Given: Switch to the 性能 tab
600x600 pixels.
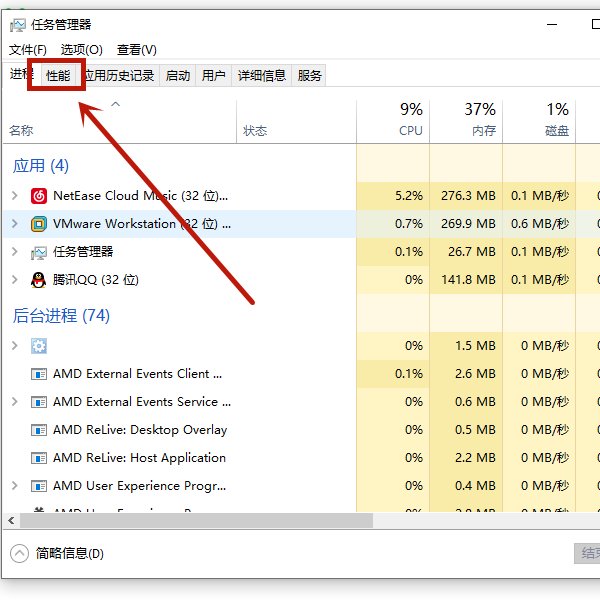Looking at the screenshot, I should pyautogui.click(x=58, y=75).
